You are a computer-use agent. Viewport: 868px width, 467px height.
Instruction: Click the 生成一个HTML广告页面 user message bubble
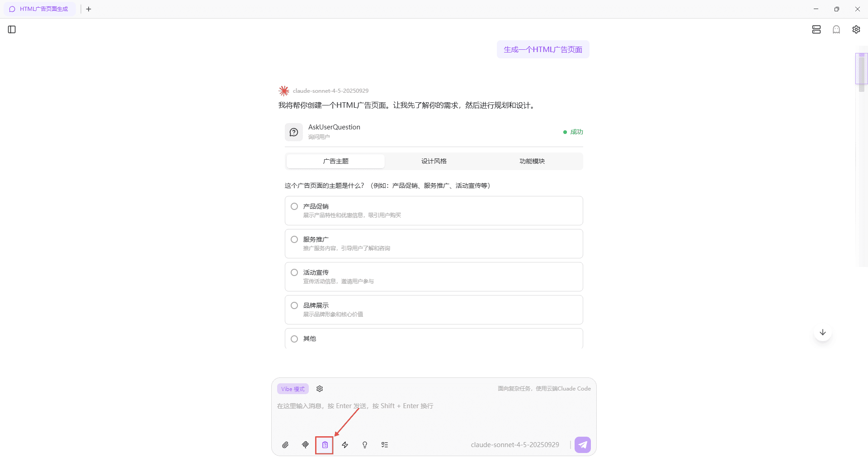[x=543, y=49]
